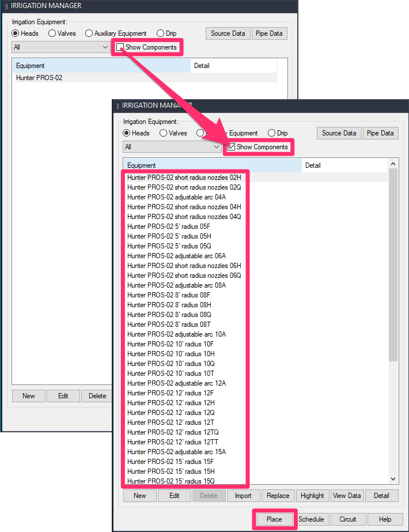The width and height of the screenshot is (409, 532).
Task: Select Hunter PROS-02 10` radius 10Q
Action: (171, 364)
